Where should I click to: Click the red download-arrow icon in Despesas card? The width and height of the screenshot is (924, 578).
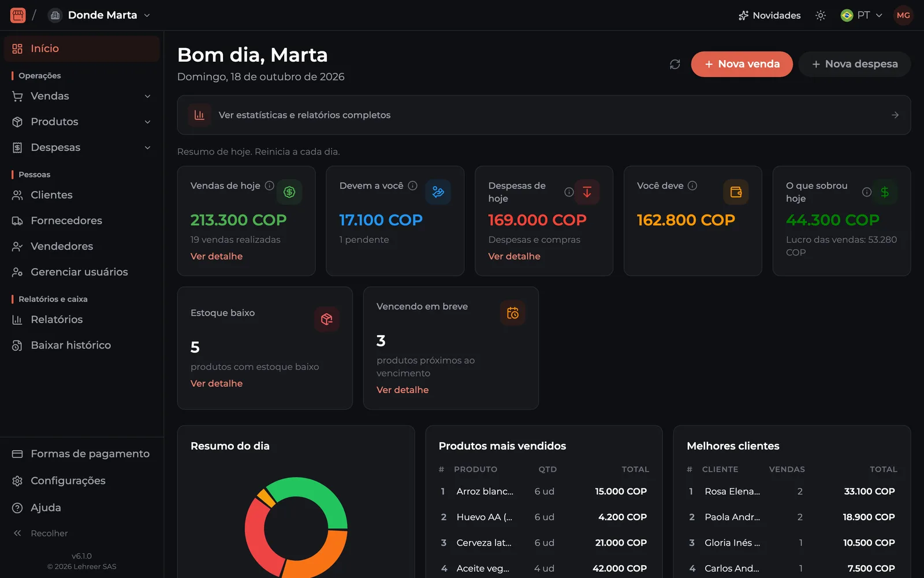587,192
